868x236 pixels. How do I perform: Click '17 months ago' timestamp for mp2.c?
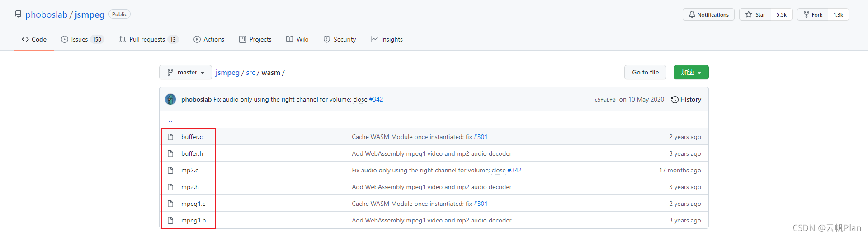pyautogui.click(x=680, y=170)
